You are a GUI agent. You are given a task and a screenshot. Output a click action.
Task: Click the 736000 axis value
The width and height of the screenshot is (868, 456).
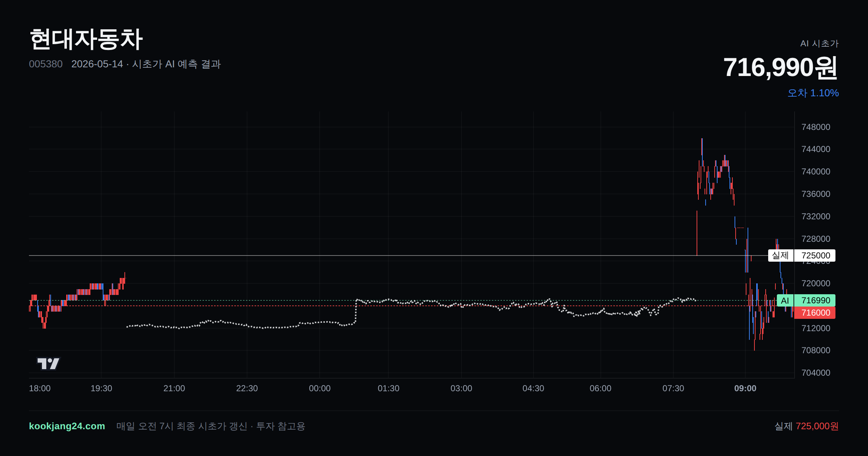[816, 194]
